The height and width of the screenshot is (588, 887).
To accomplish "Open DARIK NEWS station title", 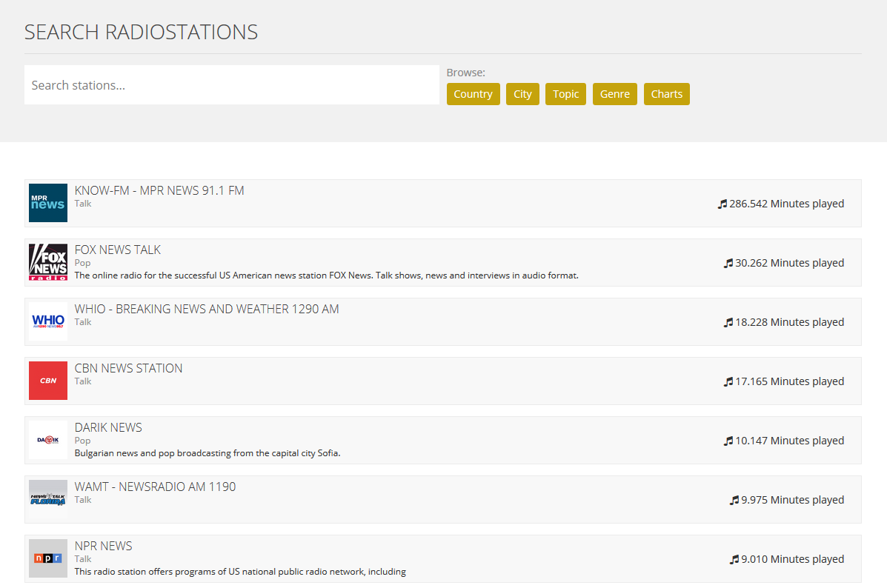I will [x=108, y=428].
